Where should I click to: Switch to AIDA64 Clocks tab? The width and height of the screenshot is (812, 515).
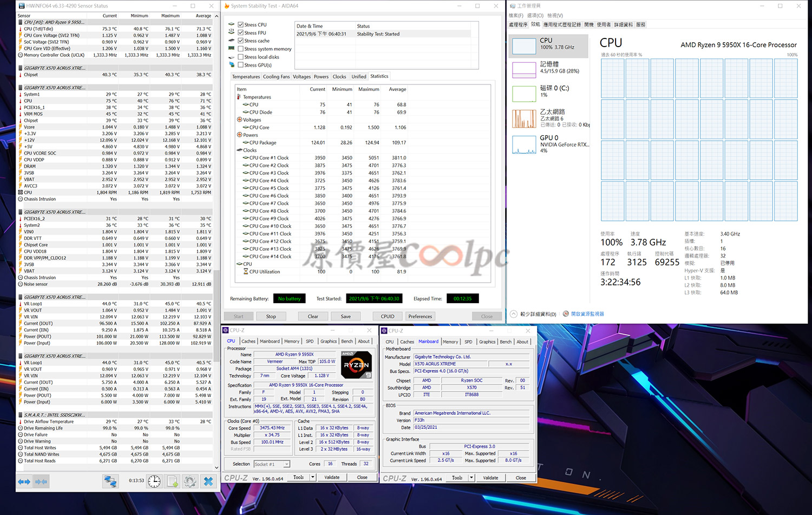click(x=339, y=76)
